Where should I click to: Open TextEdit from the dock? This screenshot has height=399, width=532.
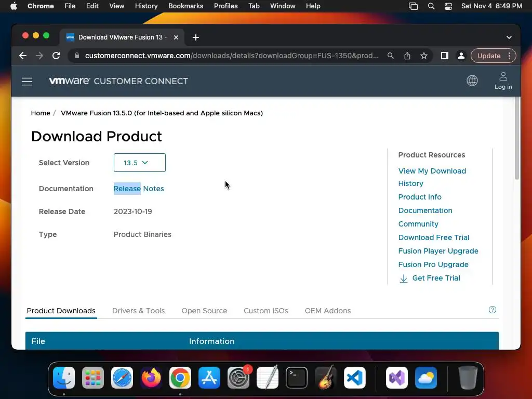[x=268, y=378]
